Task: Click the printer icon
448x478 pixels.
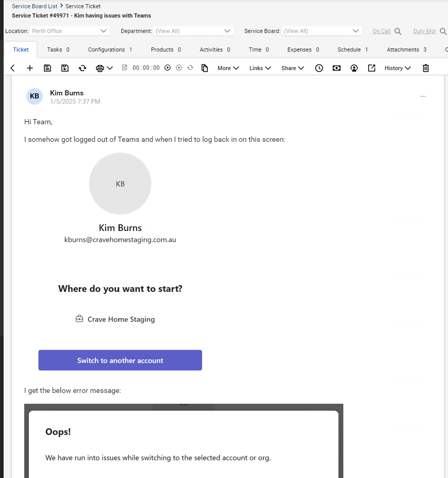Action: (x=99, y=68)
